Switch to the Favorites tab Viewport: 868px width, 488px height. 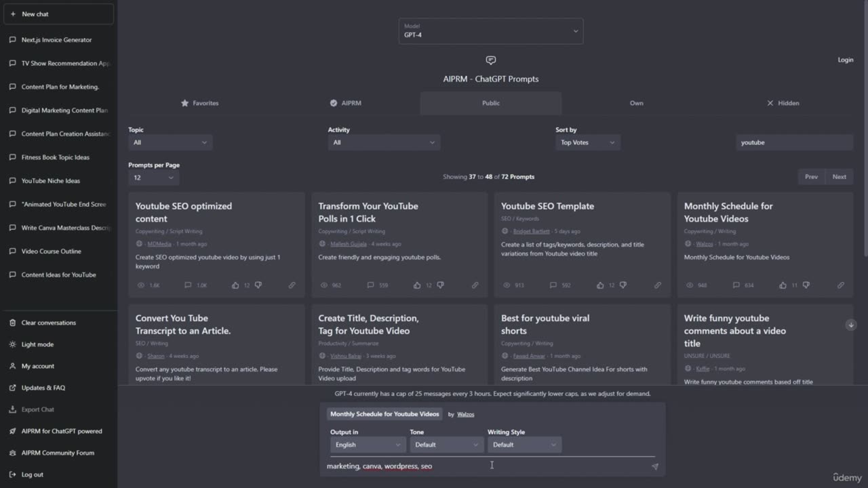(x=199, y=103)
